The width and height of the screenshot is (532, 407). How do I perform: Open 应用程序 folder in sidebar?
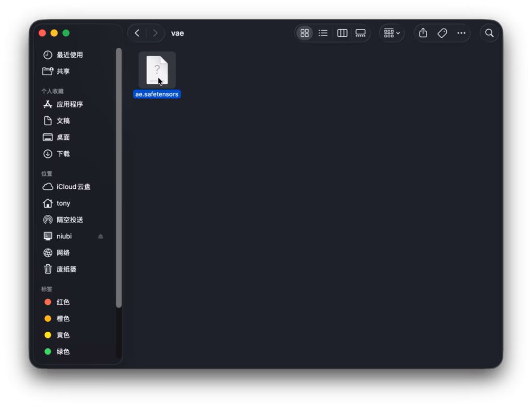[69, 104]
